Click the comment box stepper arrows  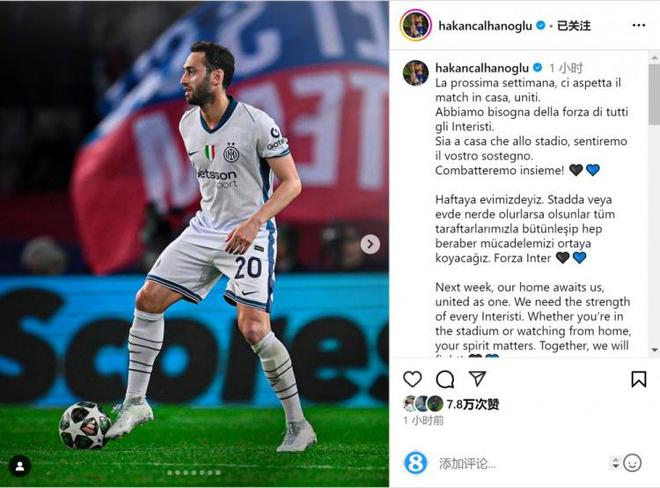pos(615,463)
